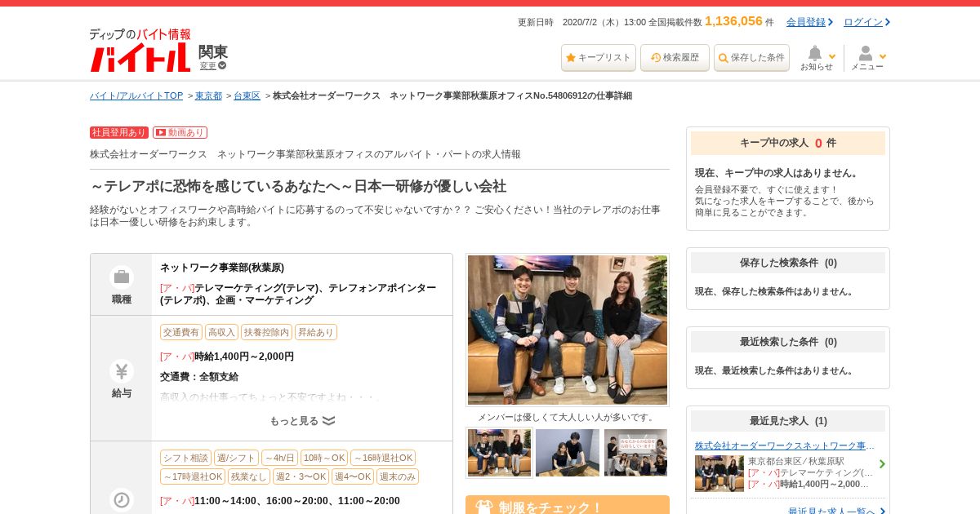The image size is (980, 514).
Task: Click ネットワーク事業部(秋葉原) heading
Action: click(222, 268)
